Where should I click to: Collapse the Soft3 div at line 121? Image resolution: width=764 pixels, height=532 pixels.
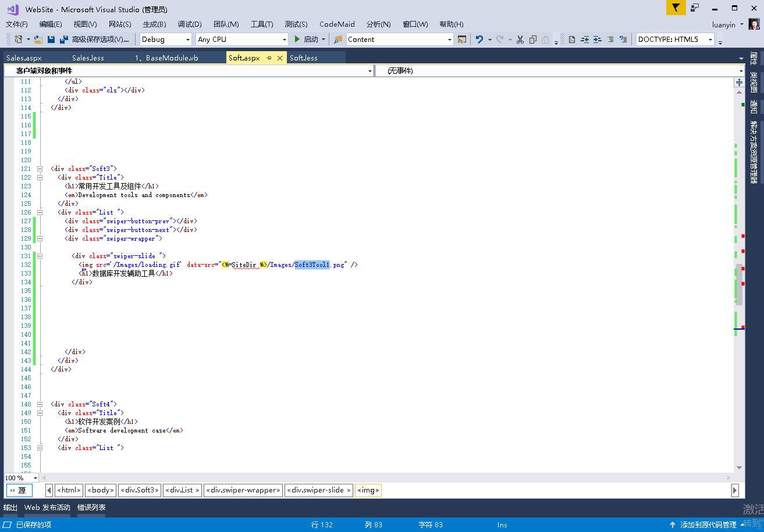(x=40, y=169)
